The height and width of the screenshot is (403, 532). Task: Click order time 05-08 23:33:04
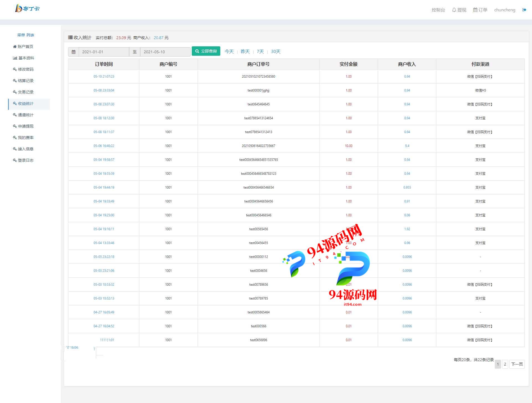tap(104, 90)
